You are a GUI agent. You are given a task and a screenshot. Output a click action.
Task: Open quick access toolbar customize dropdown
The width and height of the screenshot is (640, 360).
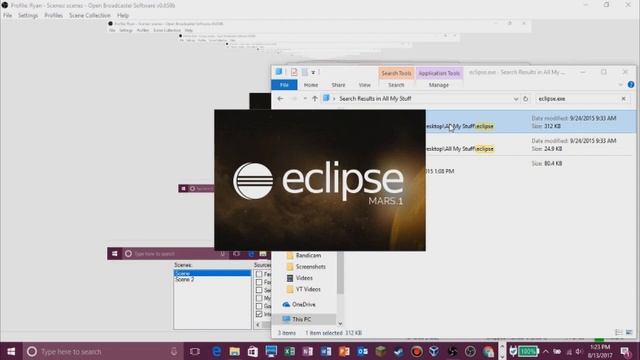pos(313,72)
